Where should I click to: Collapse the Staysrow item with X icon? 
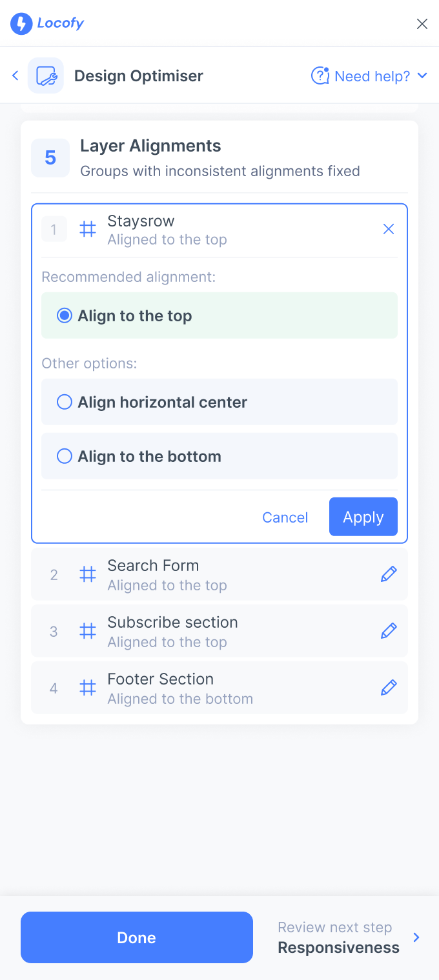pos(389,229)
